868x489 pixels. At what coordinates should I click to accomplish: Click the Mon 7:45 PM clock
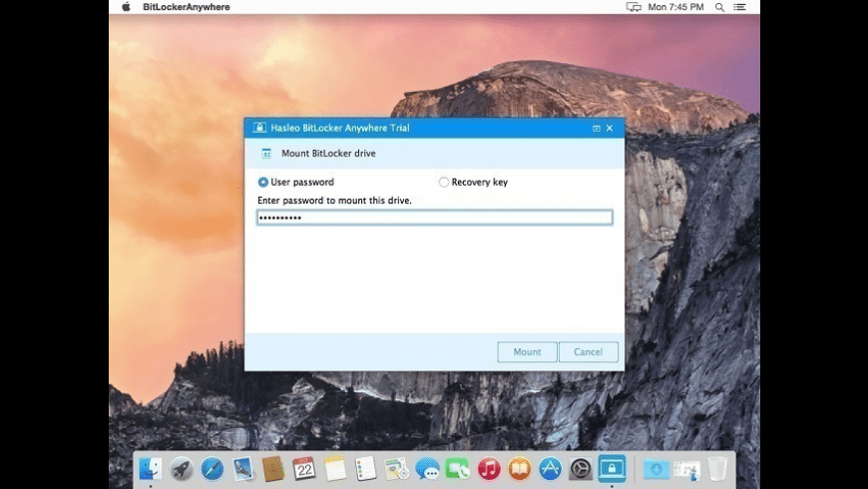(675, 7)
